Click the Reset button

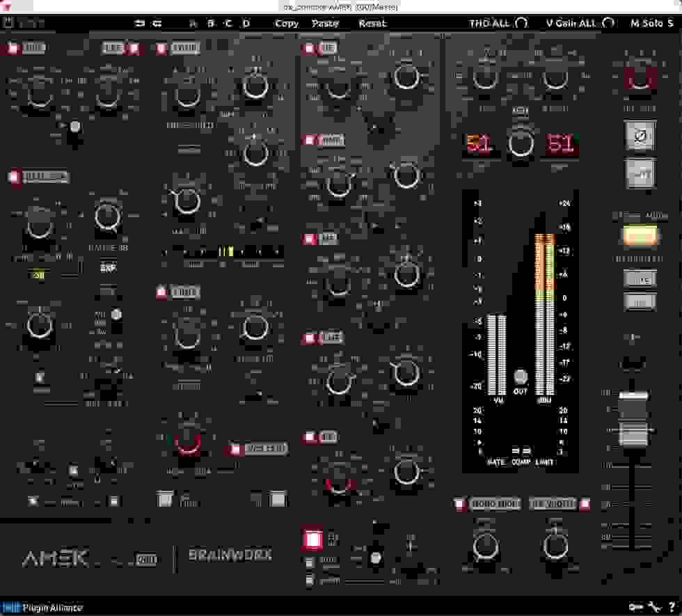(374, 23)
